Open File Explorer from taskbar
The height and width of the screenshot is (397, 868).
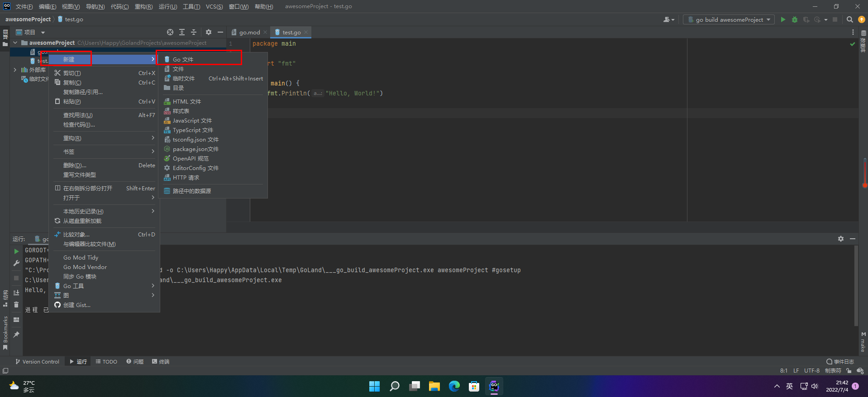click(x=434, y=386)
